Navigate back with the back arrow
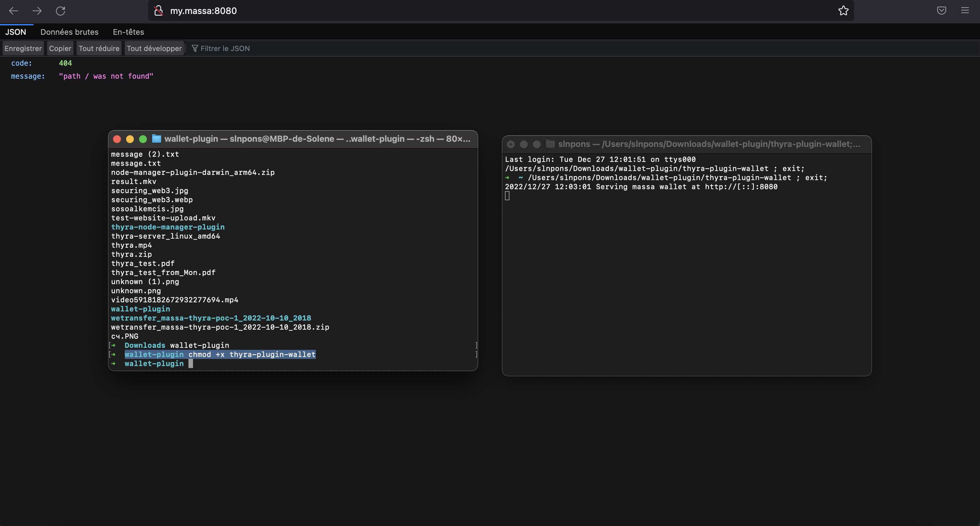The width and height of the screenshot is (980, 526). click(14, 11)
